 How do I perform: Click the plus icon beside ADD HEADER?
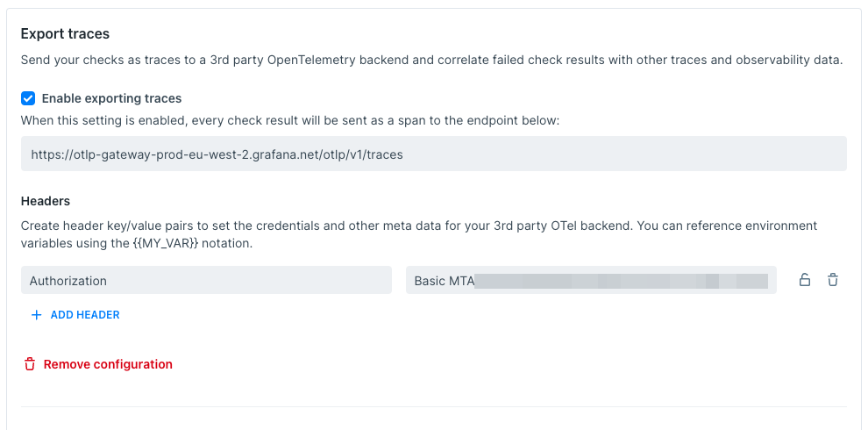[36, 315]
